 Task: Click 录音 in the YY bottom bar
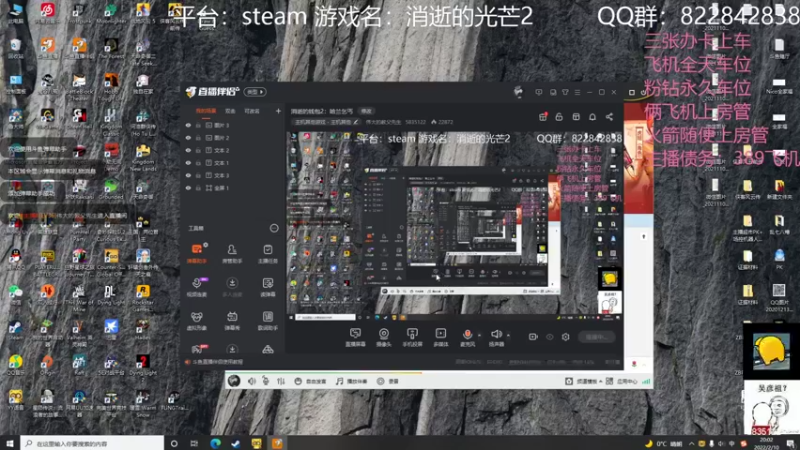tap(388, 381)
